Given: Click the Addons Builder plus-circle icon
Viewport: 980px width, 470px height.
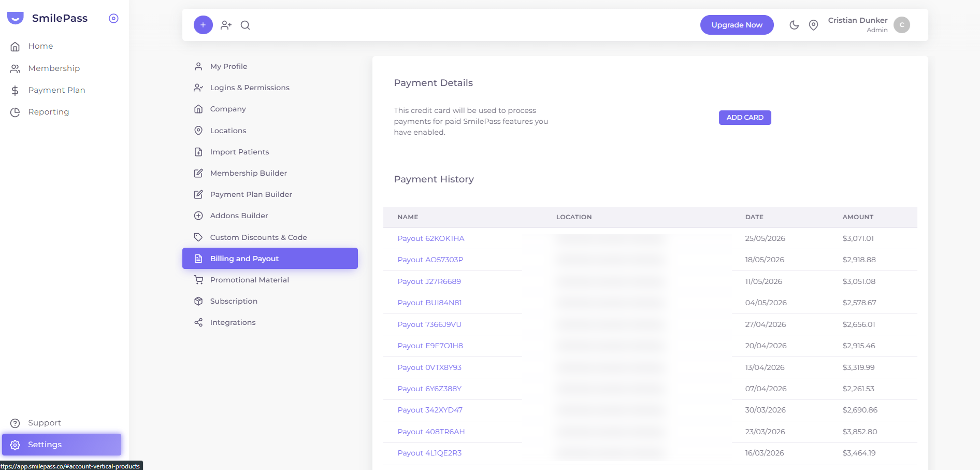Looking at the screenshot, I should [198, 216].
